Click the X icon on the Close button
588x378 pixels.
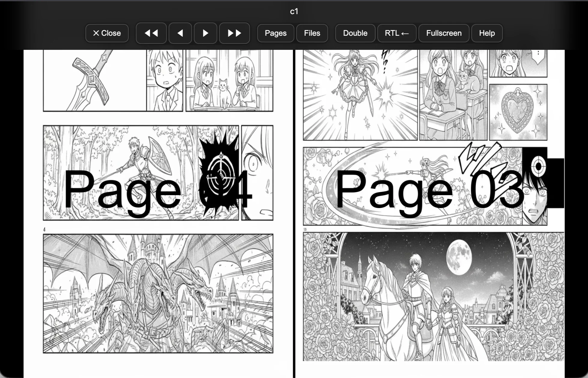click(x=97, y=33)
